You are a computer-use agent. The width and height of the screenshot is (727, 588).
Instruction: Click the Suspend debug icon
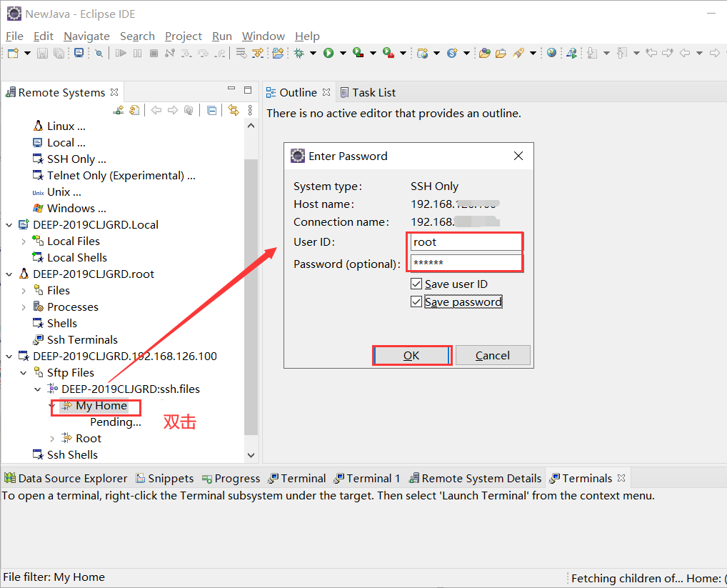[138, 54]
